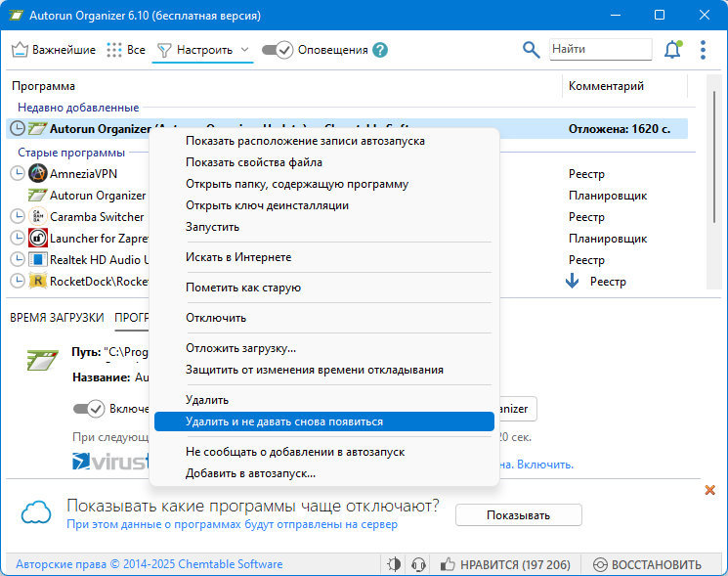Click the data-sending notice link in the banner

point(233,524)
